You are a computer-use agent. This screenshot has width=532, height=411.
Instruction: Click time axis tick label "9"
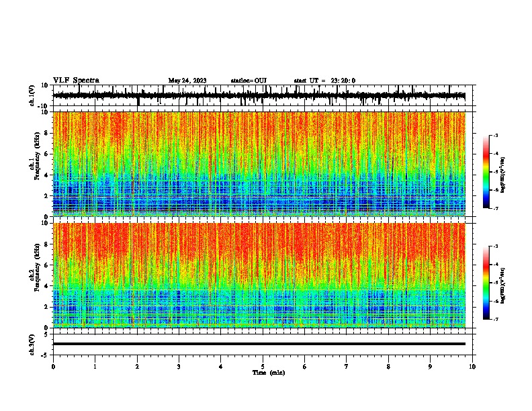tap(430, 367)
